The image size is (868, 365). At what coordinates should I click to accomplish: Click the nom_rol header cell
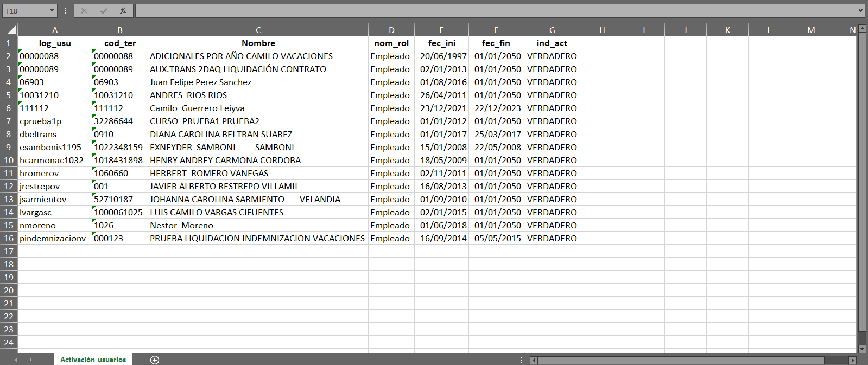pyautogui.click(x=391, y=43)
